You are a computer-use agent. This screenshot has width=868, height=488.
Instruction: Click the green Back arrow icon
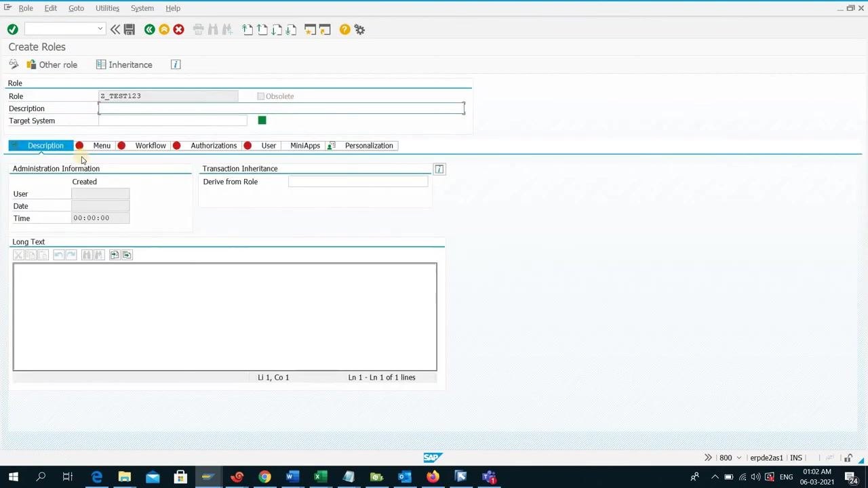(x=149, y=29)
